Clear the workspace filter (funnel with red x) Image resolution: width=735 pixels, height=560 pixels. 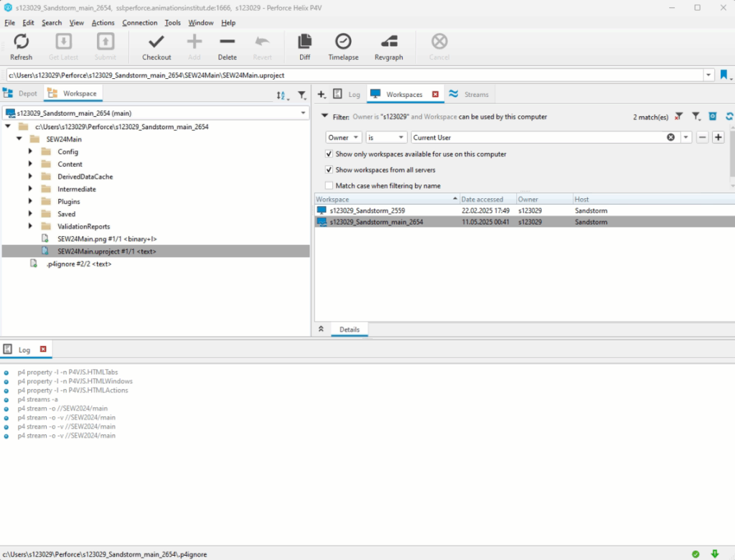[x=678, y=116]
